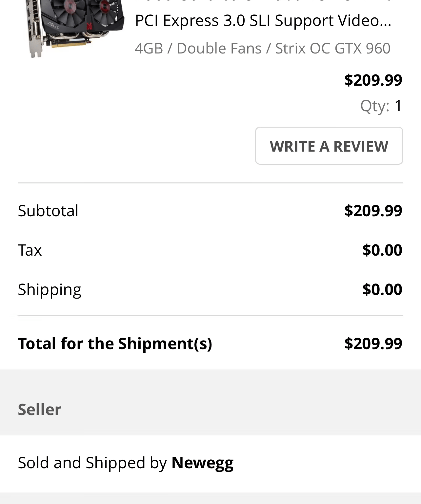421x504 pixels.
Task: Tap the Tax $0.00 amount
Action: pos(382,250)
